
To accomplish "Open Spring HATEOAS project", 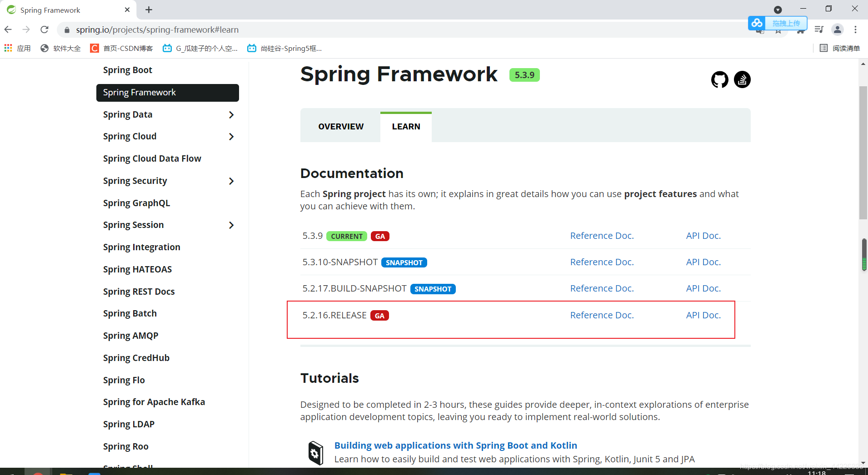I will point(138,269).
